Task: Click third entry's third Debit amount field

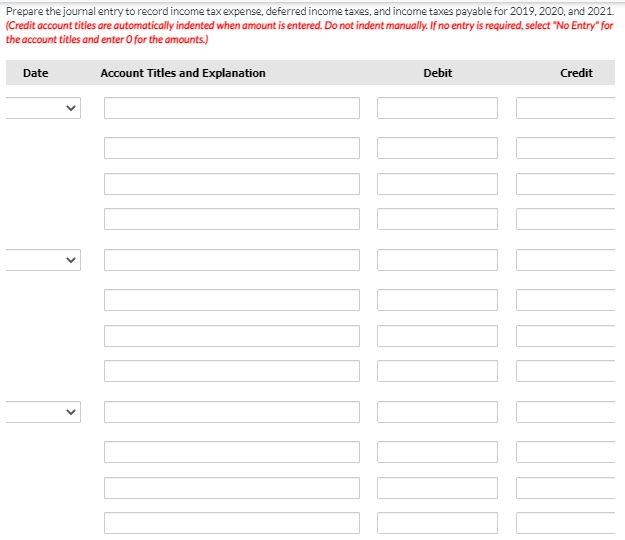Action: tap(437, 488)
